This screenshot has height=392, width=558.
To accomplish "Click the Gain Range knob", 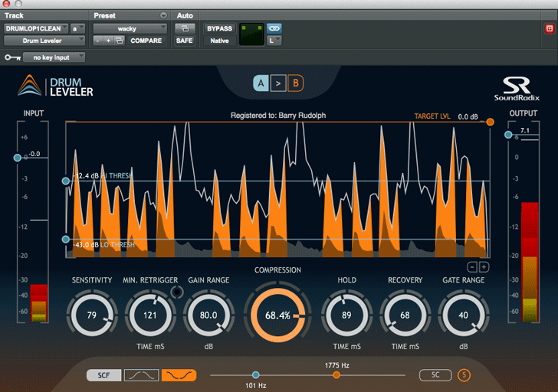I will [208, 315].
